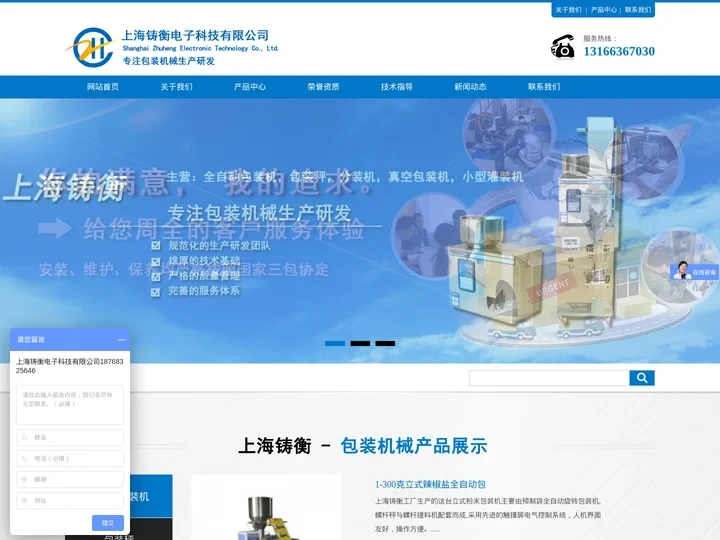Go to 网站首页 in the navigation bar
The height and width of the screenshot is (540, 720).
click(x=103, y=87)
